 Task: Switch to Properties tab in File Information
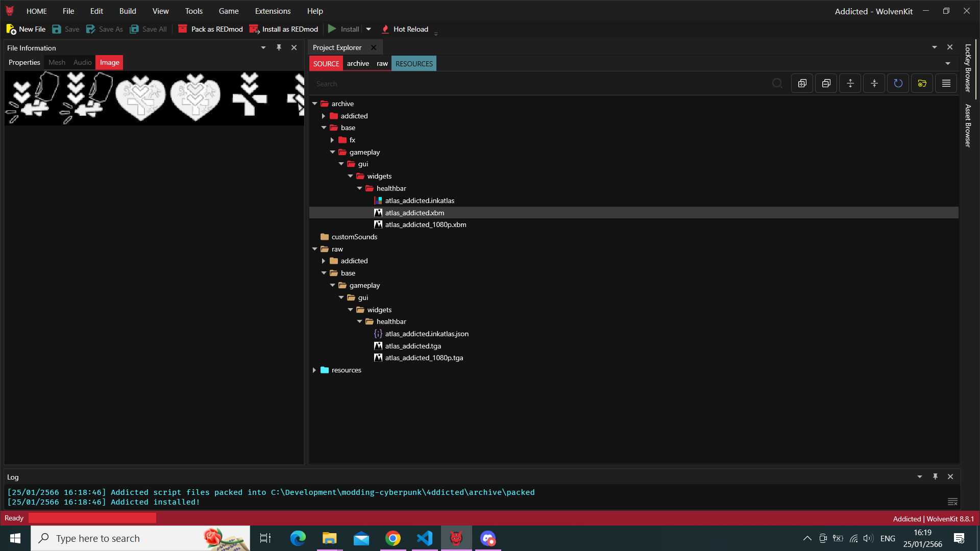click(x=24, y=62)
